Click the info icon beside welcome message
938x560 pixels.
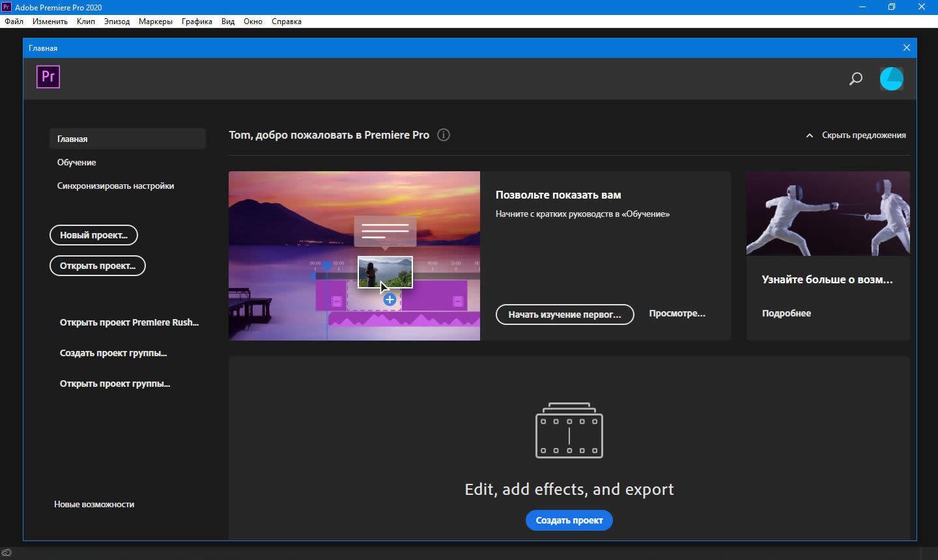(x=444, y=135)
